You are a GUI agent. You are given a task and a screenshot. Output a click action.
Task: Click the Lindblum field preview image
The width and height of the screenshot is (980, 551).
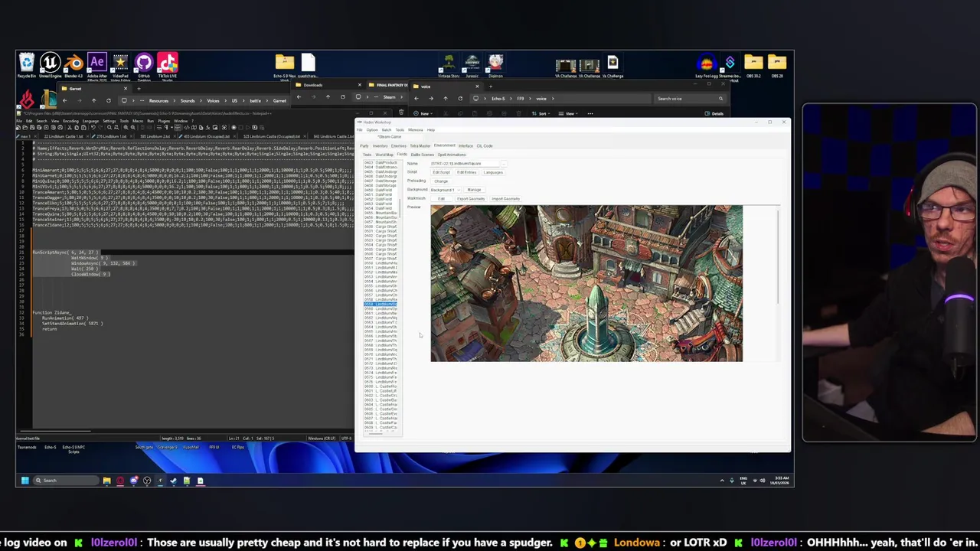pyautogui.click(x=586, y=283)
